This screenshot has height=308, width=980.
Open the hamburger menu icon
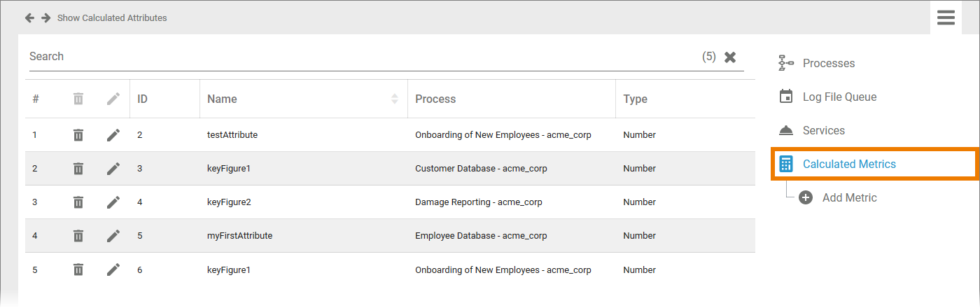click(946, 17)
